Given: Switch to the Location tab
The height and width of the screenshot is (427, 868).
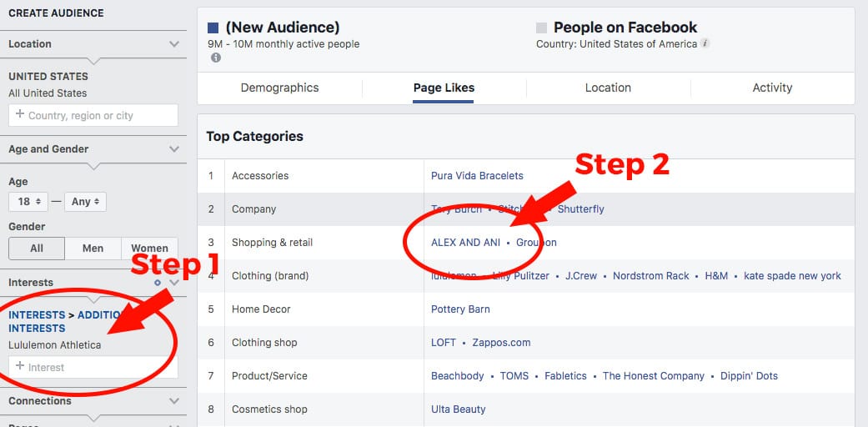Looking at the screenshot, I should (608, 88).
